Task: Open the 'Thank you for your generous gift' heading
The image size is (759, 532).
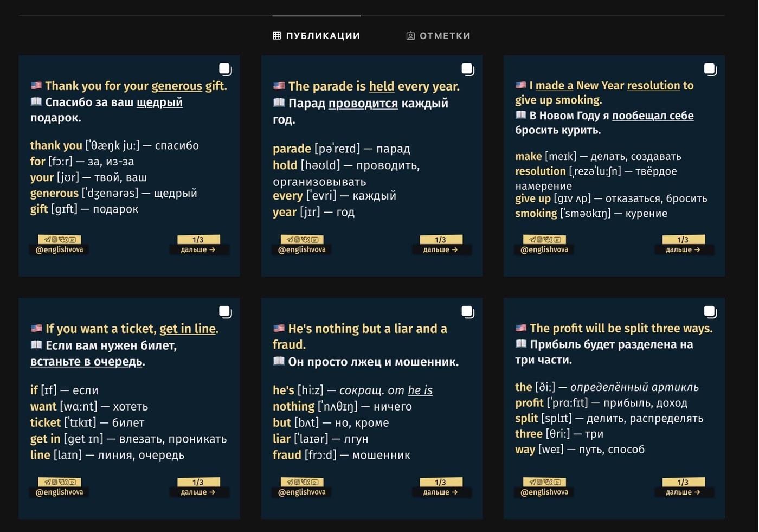Action: tap(136, 86)
